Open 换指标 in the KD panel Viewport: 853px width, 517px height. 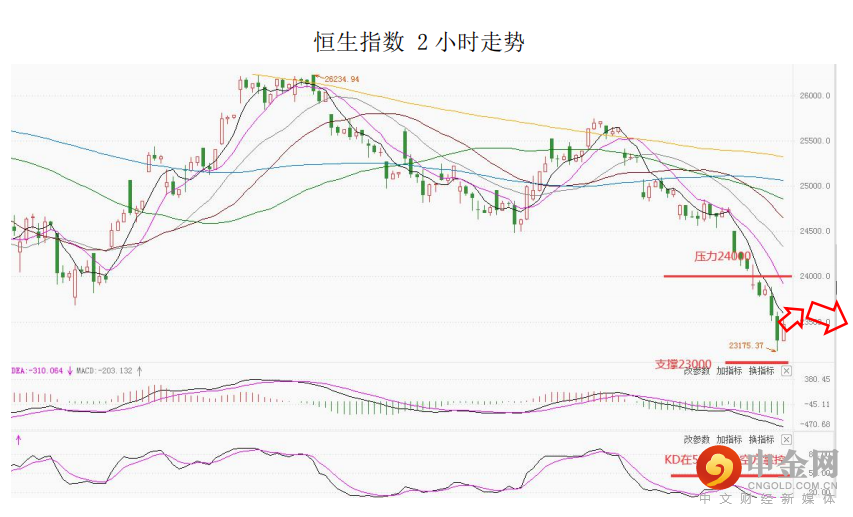(761, 439)
